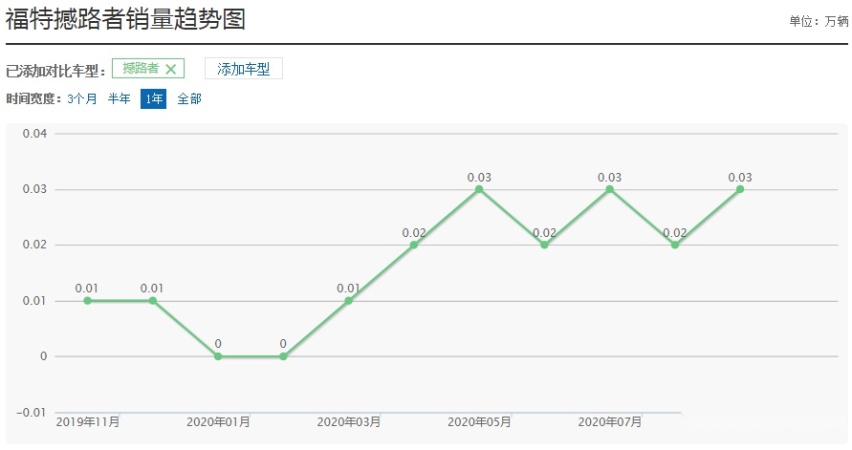
Task: Click the 2020年01月 axis label
Action: 218,422
